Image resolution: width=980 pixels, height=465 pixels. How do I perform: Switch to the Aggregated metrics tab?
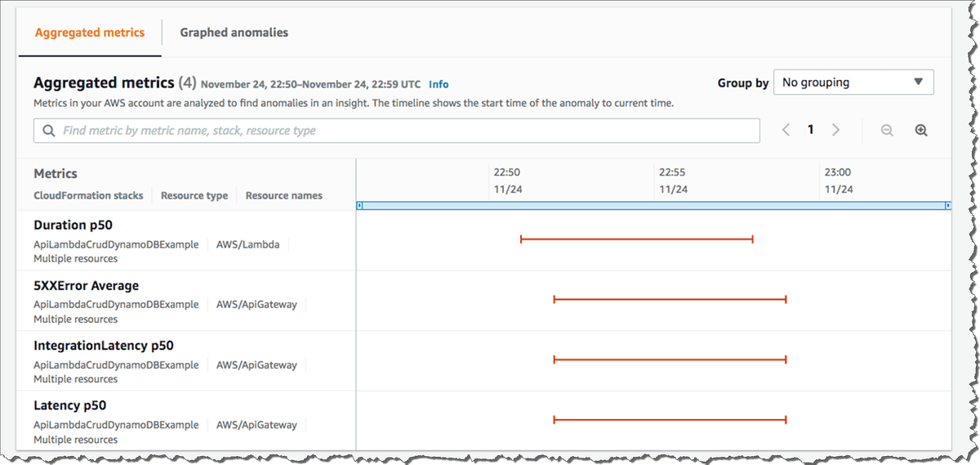(x=90, y=33)
